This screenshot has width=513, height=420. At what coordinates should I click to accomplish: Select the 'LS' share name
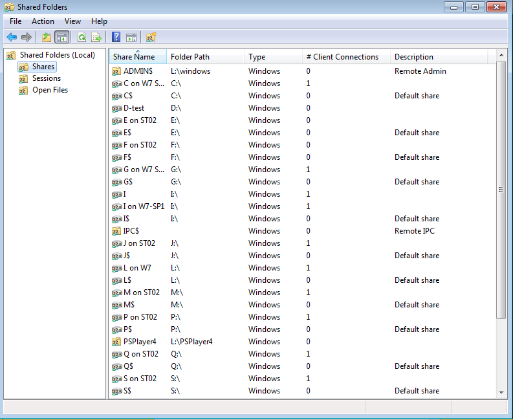point(127,281)
